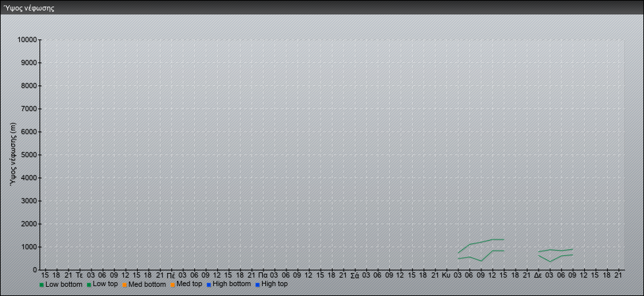Toggle the High top legend series

pos(271,284)
